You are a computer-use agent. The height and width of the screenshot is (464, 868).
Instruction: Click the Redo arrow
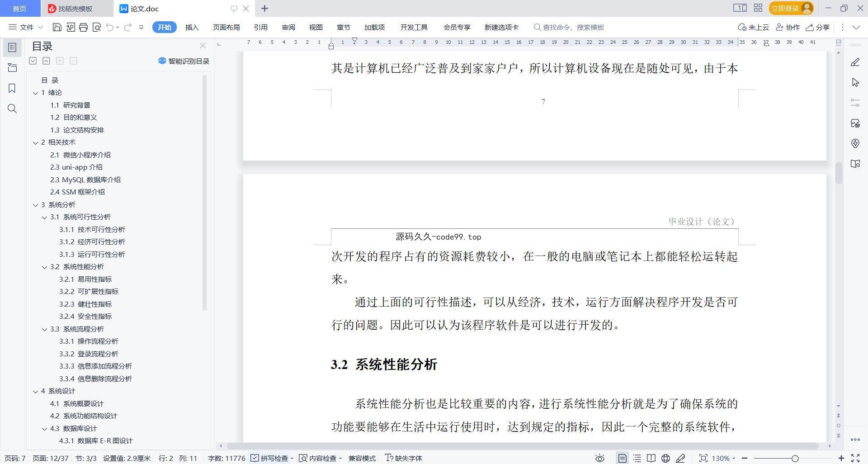tap(127, 27)
